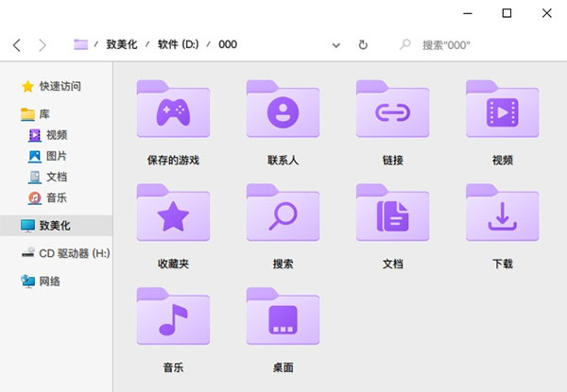Open the 视频 folder with play symbol
This screenshot has width=567, height=392.
point(502,112)
